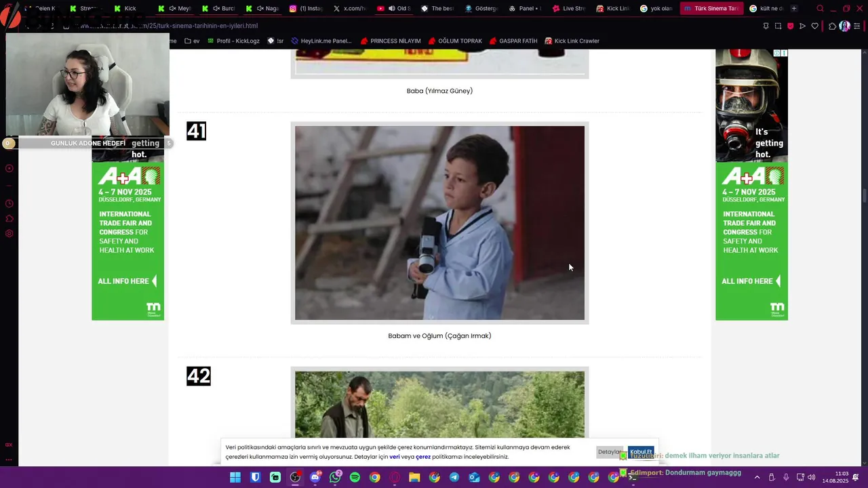Switch to the Live Stre tab

pos(569,8)
